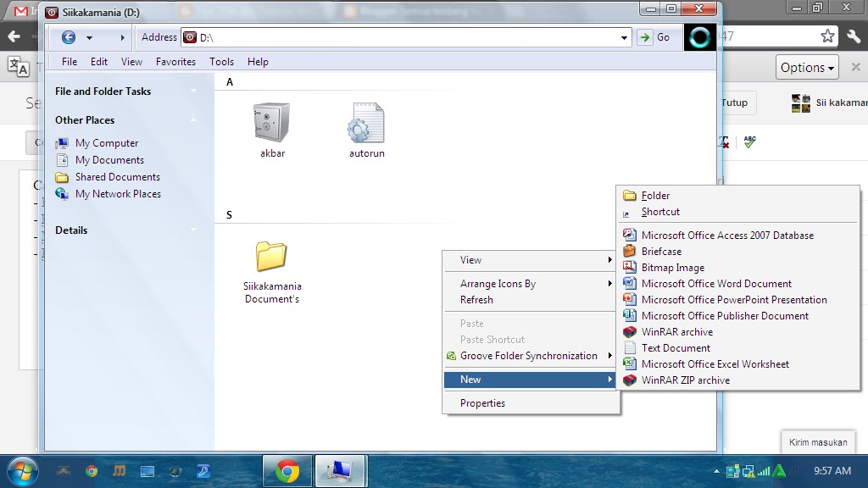Open the Options dropdown in Chrome window

(x=807, y=68)
